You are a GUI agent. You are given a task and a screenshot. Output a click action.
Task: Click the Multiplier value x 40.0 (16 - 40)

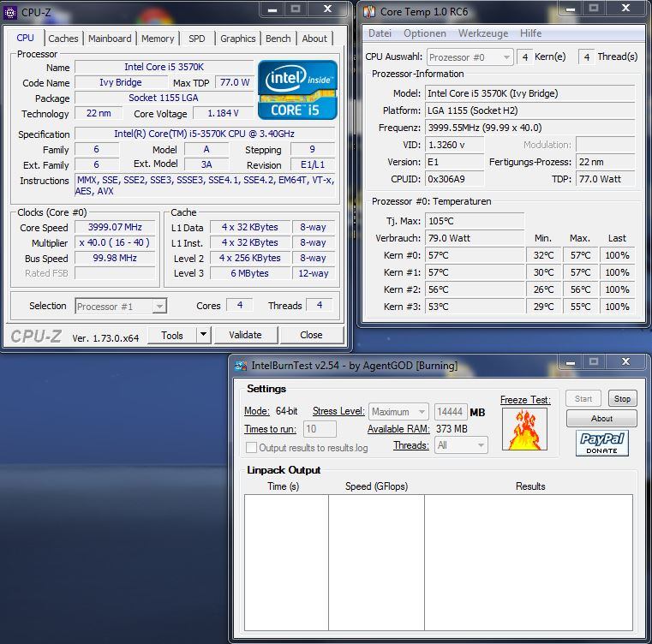[x=115, y=243]
